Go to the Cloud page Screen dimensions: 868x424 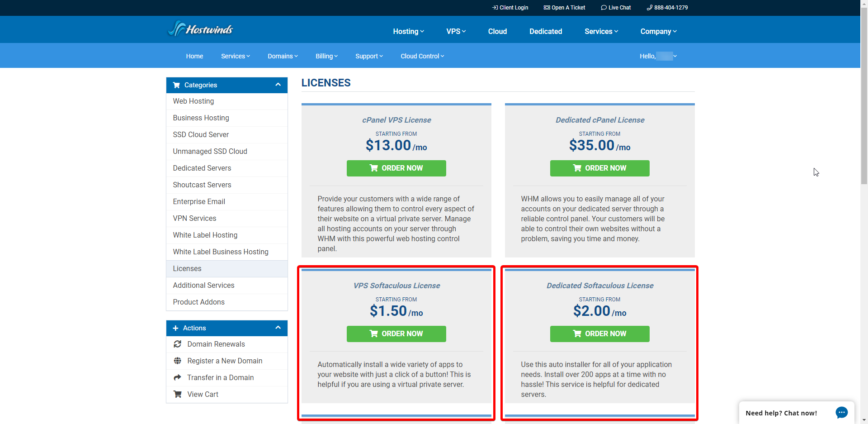(x=497, y=31)
